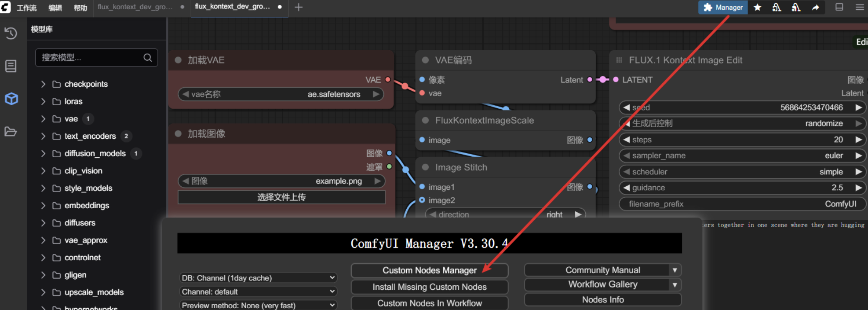Expand the text_encoders folder chevron
The width and height of the screenshot is (868, 310).
43,137
